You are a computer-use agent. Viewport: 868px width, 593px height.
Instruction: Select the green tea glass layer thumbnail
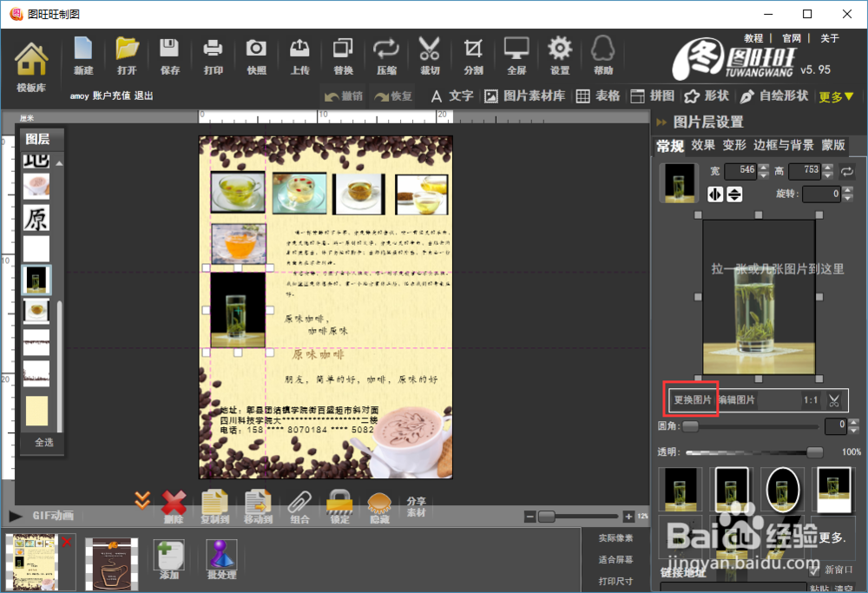point(36,280)
